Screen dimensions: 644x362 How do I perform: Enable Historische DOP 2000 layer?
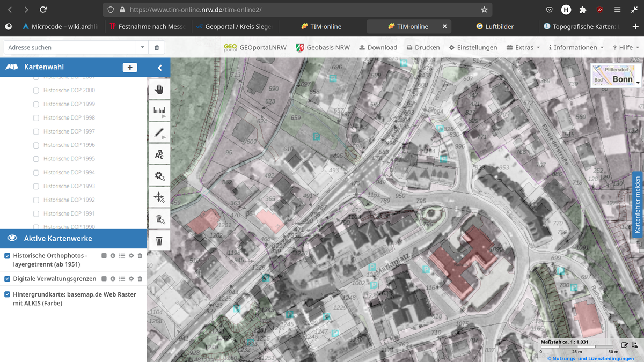pyautogui.click(x=36, y=90)
